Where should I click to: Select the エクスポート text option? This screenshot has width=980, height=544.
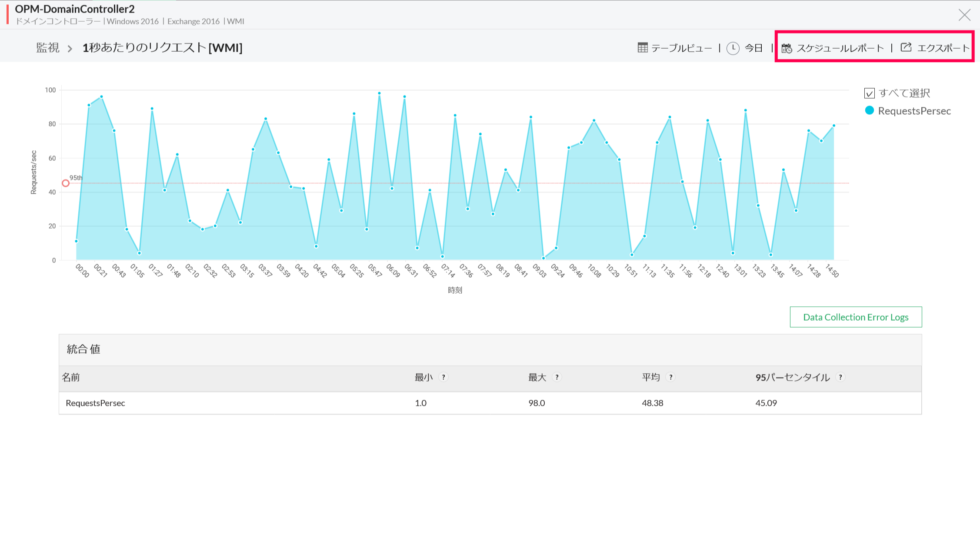(x=943, y=48)
